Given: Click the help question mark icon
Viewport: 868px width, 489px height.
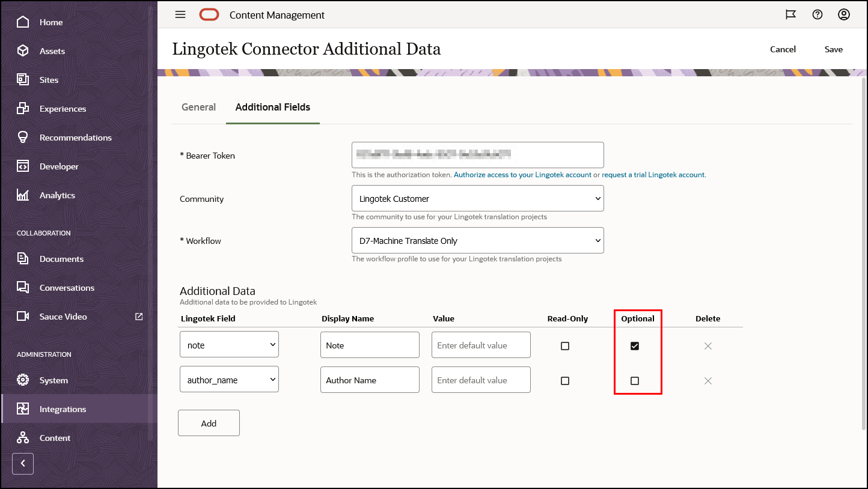Looking at the screenshot, I should pos(817,14).
